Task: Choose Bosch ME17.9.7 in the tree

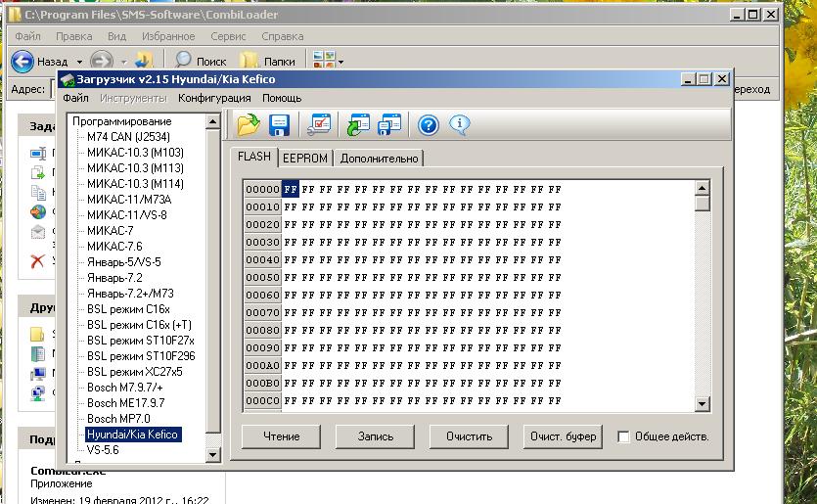Action: click(125, 403)
